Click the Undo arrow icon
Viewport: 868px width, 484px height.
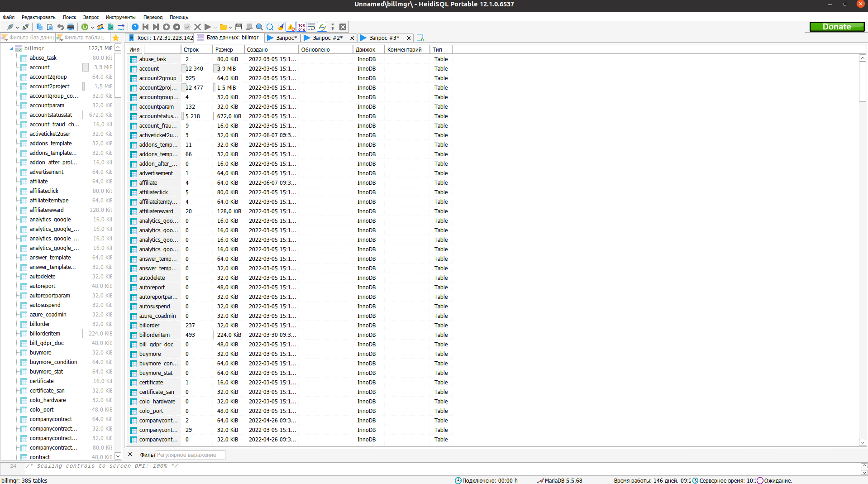[x=60, y=27]
